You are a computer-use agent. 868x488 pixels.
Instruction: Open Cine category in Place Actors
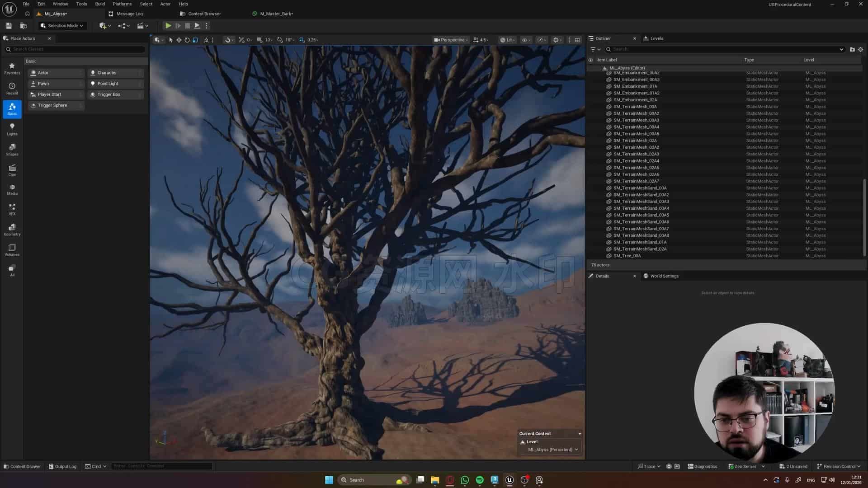(x=12, y=170)
